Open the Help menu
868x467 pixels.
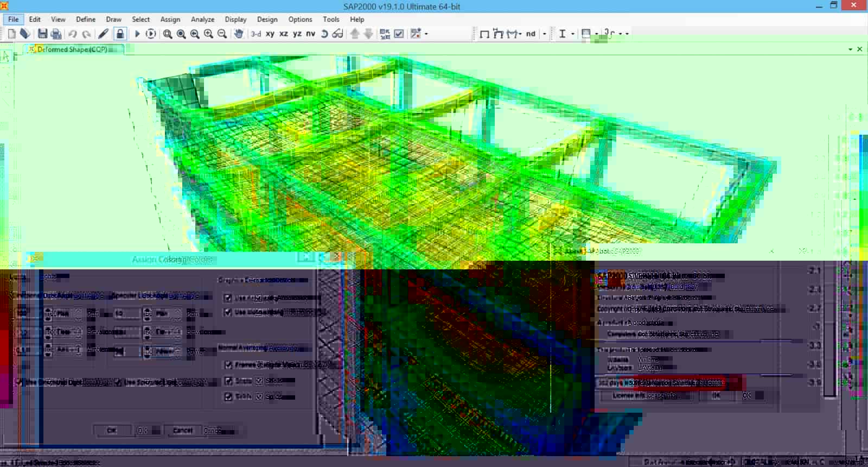[357, 19]
